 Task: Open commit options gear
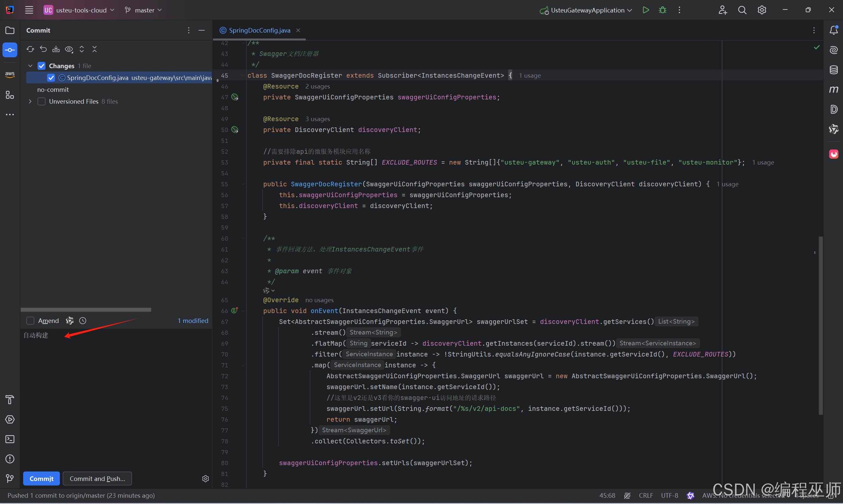pos(205,479)
